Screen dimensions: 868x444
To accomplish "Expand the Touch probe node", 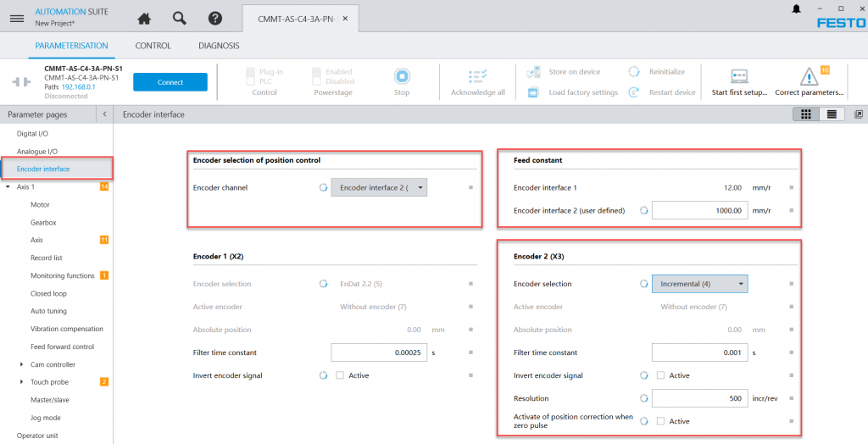I will (x=21, y=382).
